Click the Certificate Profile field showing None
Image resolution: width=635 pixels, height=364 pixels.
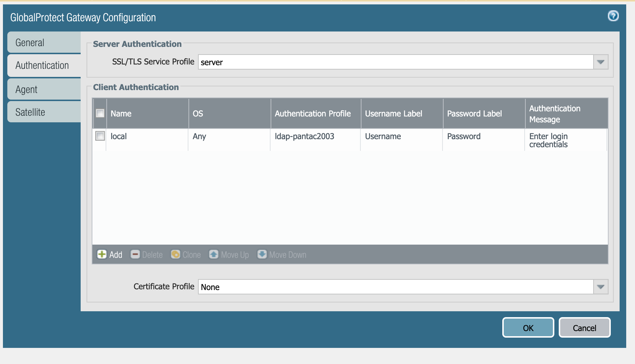(x=396, y=287)
